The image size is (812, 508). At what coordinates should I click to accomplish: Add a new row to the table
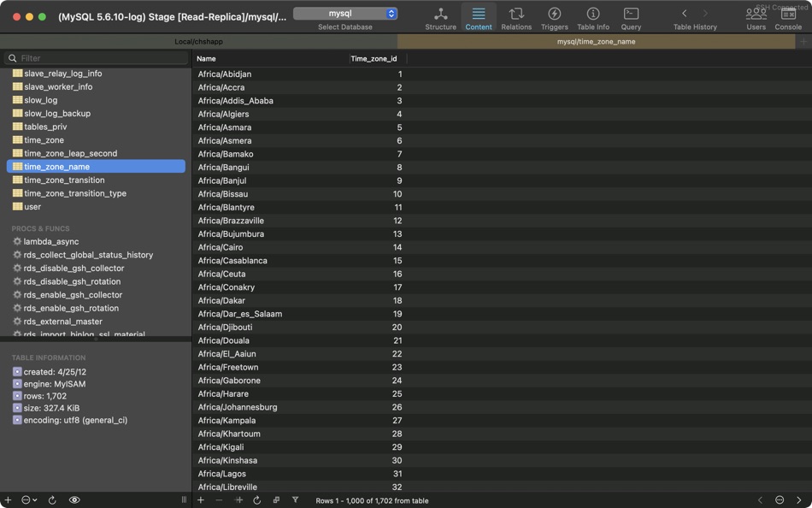200,500
